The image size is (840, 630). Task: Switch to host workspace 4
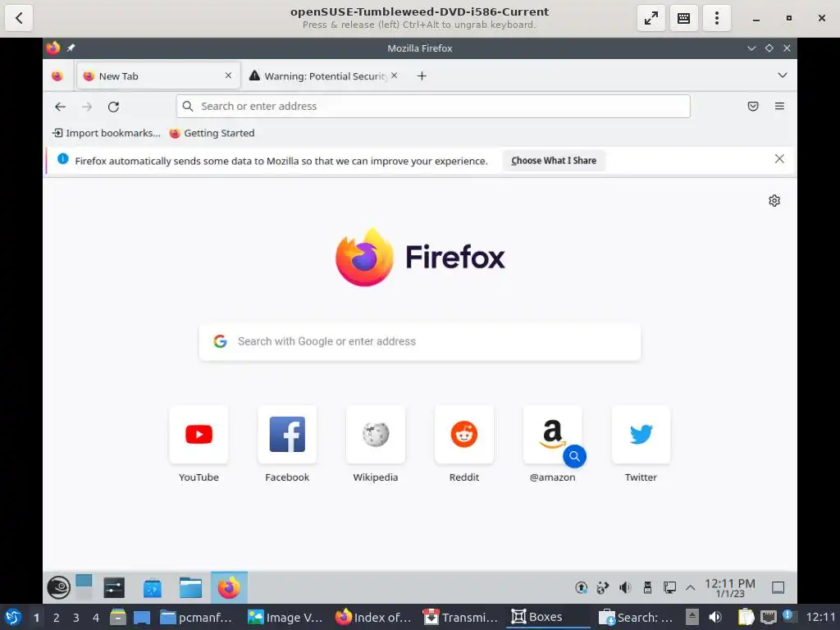[x=96, y=618]
